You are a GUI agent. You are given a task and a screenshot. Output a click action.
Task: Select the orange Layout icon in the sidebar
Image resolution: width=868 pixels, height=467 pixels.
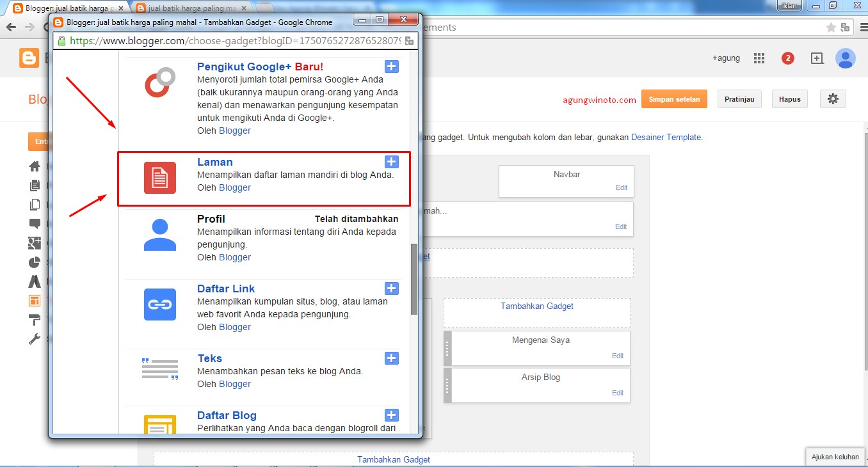(x=35, y=301)
